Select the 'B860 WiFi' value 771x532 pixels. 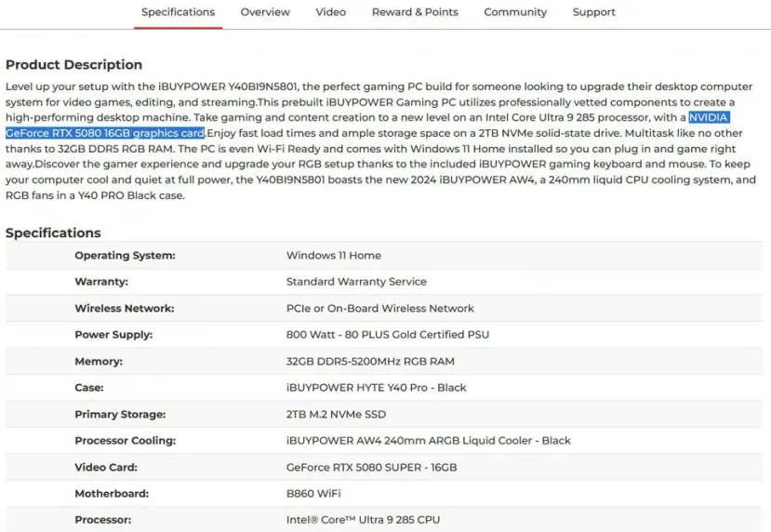[313, 494]
